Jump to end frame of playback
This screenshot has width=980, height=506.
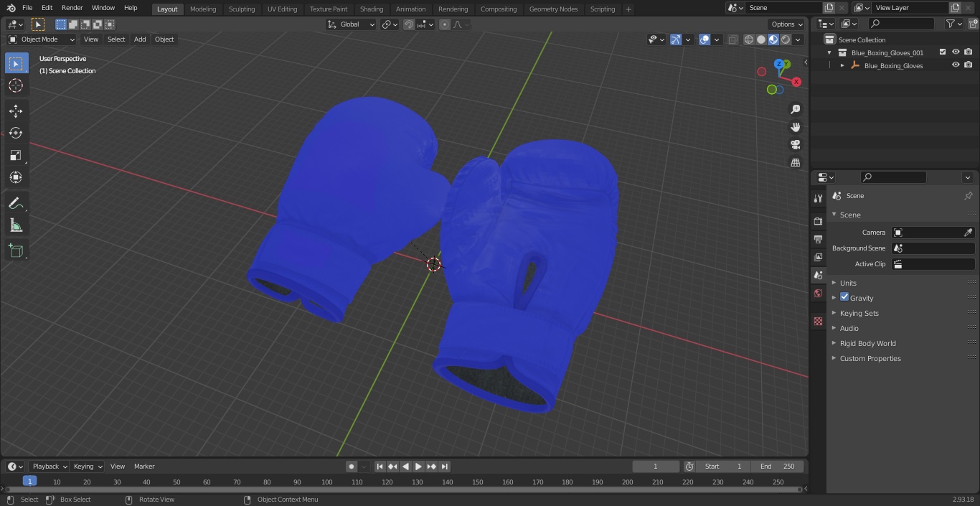point(445,467)
